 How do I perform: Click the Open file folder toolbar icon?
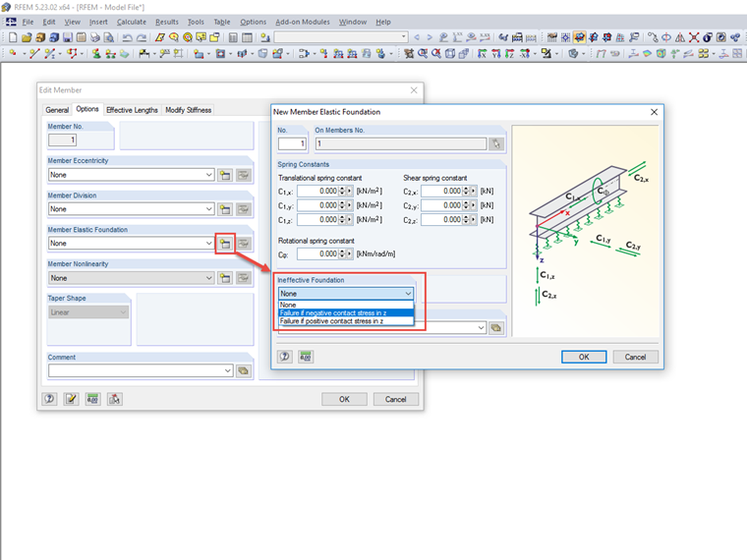click(x=27, y=37)
